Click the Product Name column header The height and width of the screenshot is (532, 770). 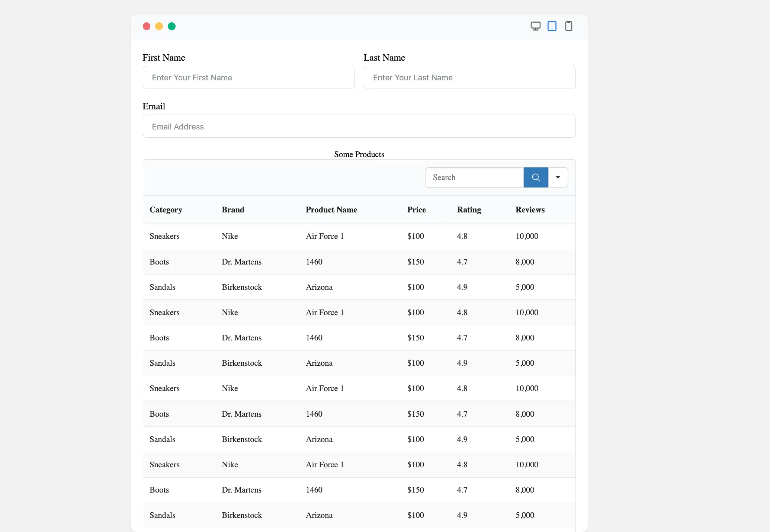(x=331, y=210)
